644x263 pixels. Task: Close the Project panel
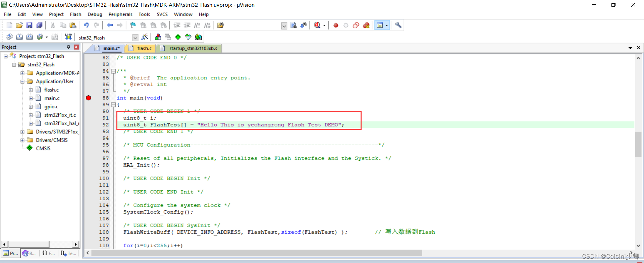click(76, 47)
